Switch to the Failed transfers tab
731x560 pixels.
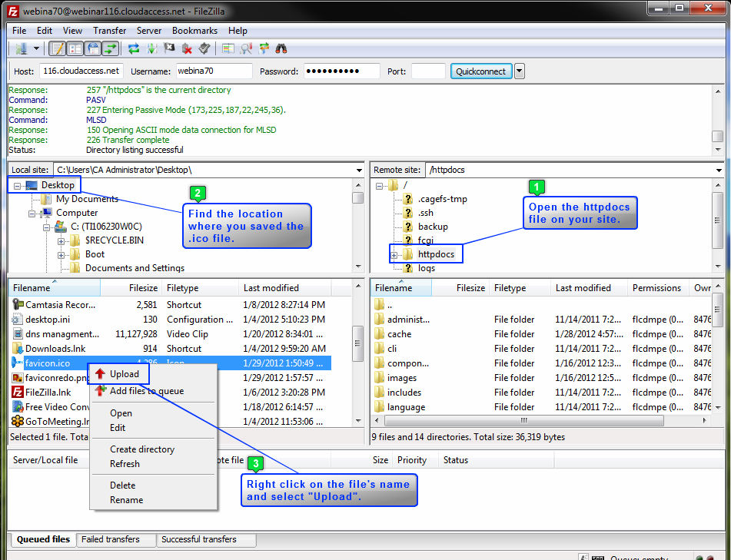click(x=115, y=539)
